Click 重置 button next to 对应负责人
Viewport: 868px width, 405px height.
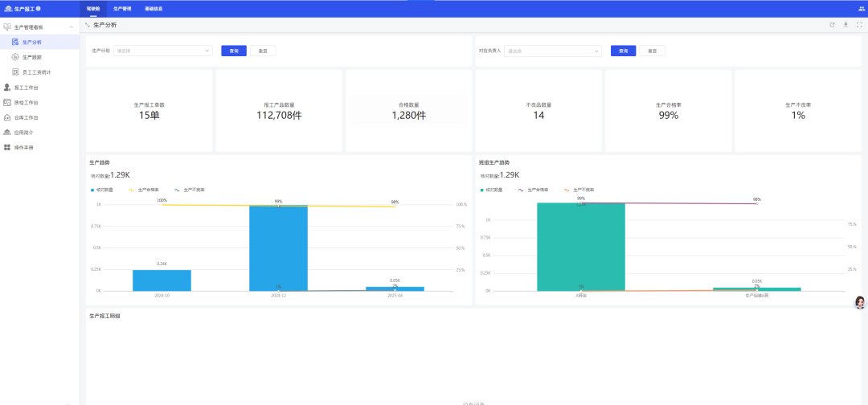pos(653,51)
